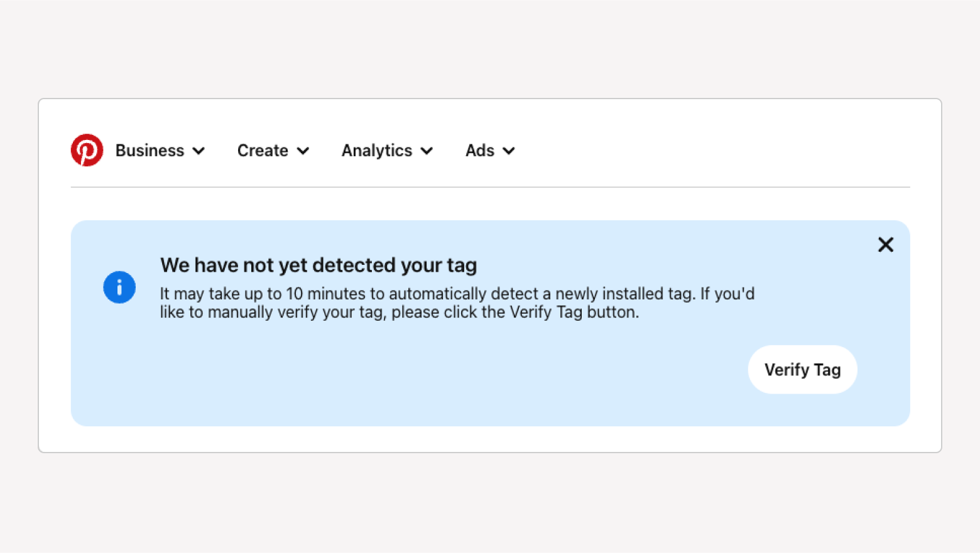The image size is (980, 553).
Task: Expand the chevron next to Business
Action: click(x=199, y=151)
